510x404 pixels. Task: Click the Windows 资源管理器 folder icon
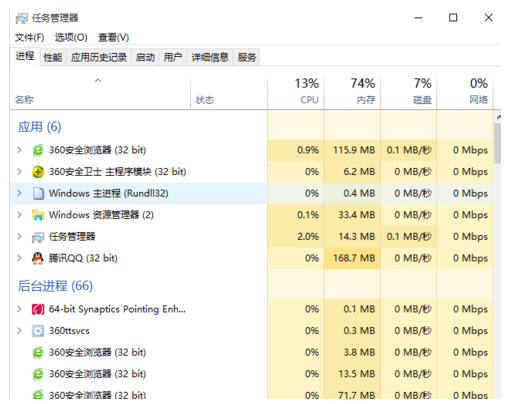[38, 215]
